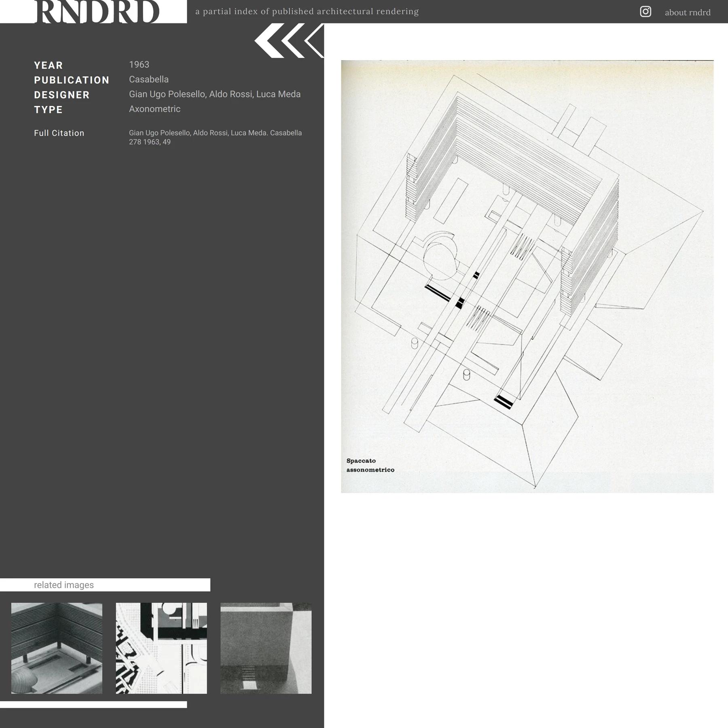The width and height of the screenshot is (728, 728).
Task: Open the Casabella publication link
Action: [149, 80]
